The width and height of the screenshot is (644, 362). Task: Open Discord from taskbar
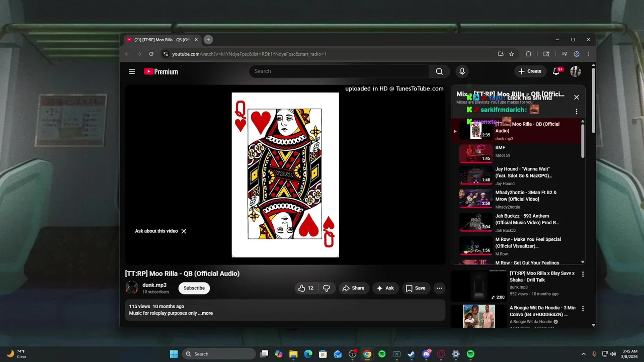[426, 354]
